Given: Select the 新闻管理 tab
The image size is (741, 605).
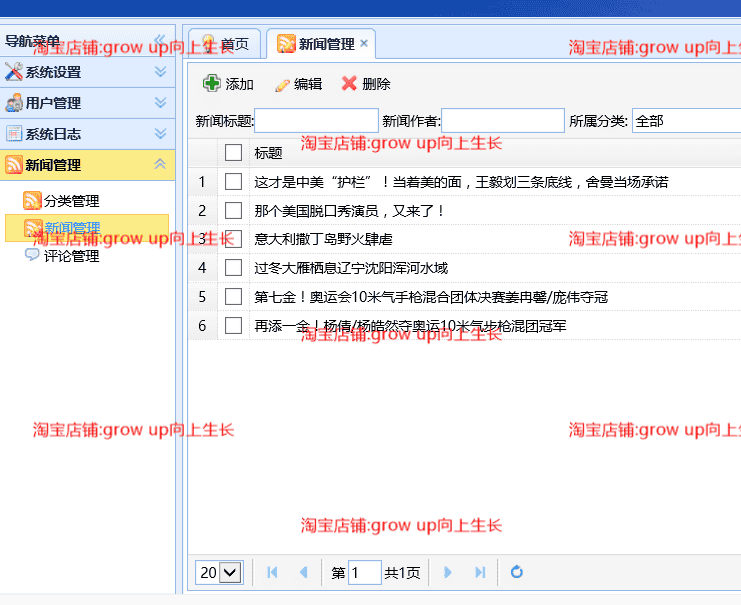Looking at the screenshot, I should pos(320,44).
